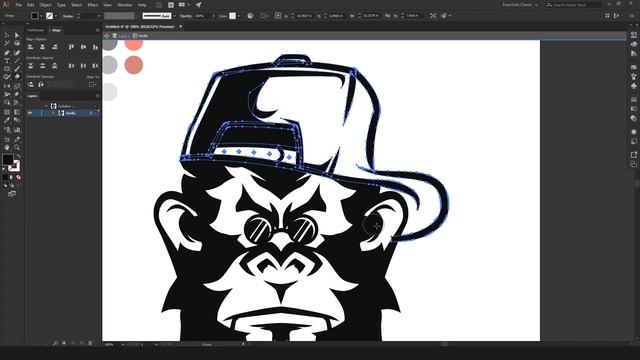Swap fill and stroke colors
This screenshot has width=640, height=360.
click(x=18, y=156)
